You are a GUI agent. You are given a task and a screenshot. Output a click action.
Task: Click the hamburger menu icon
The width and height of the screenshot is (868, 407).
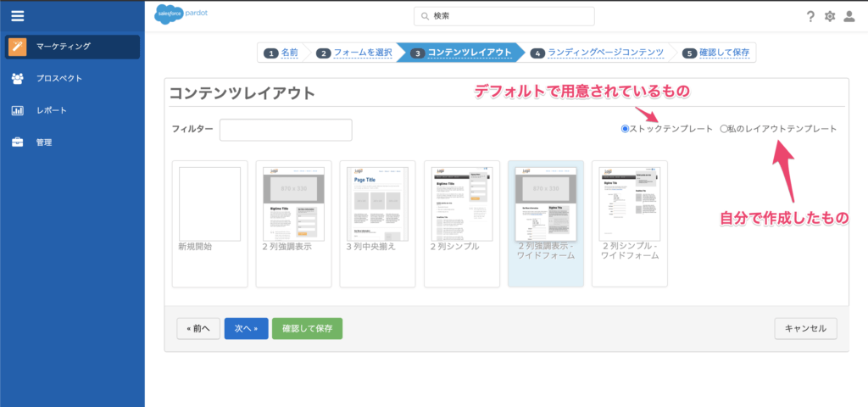pyautogui.click(x=18, y=15)
